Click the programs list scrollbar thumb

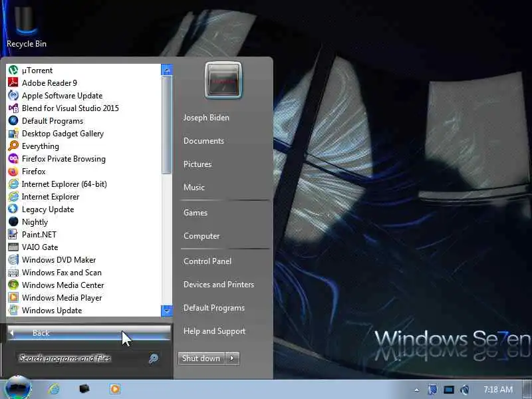click(x=167, y=125)
